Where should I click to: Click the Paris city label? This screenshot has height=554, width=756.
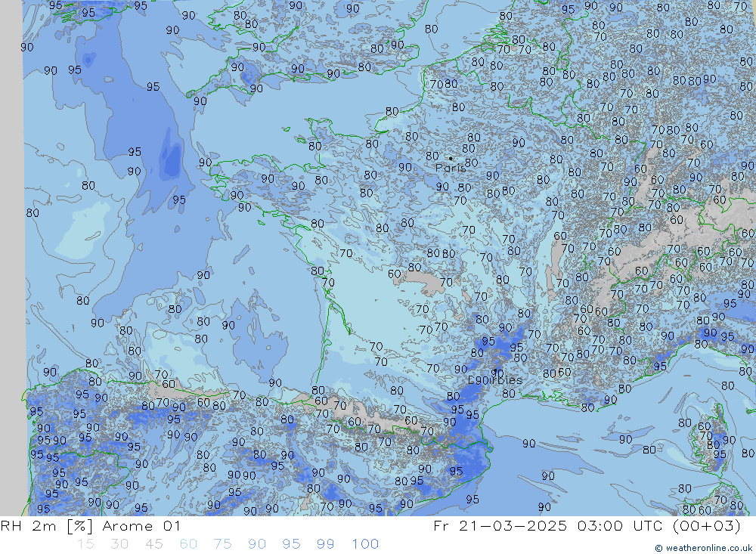click(451, 168)
